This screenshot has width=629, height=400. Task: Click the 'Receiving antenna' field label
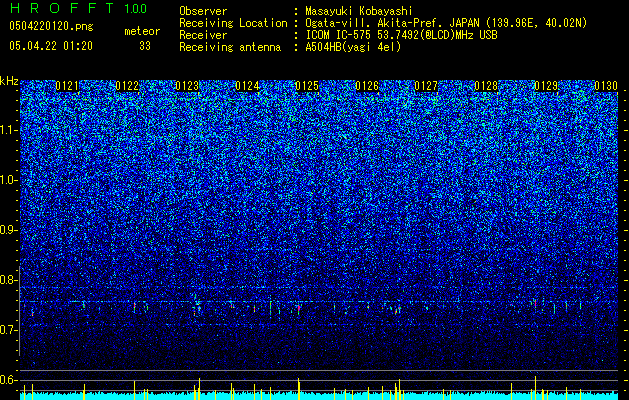coord(230,47)
